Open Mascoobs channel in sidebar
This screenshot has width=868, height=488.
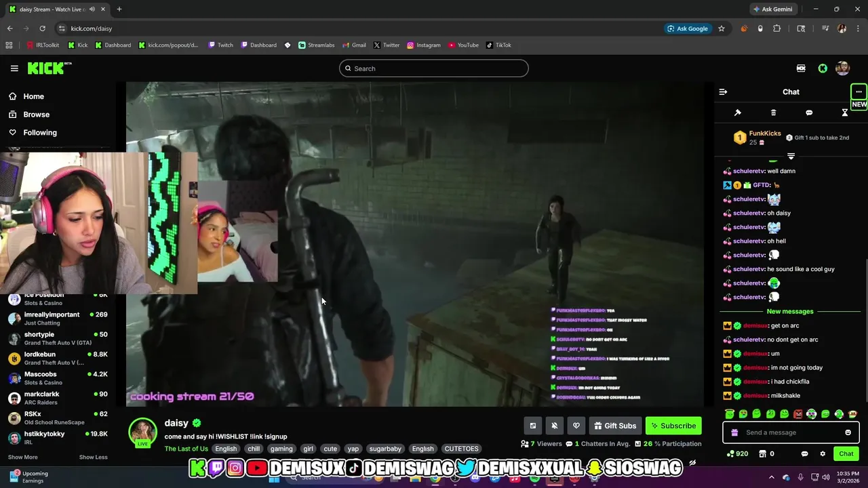pos(58,378)
